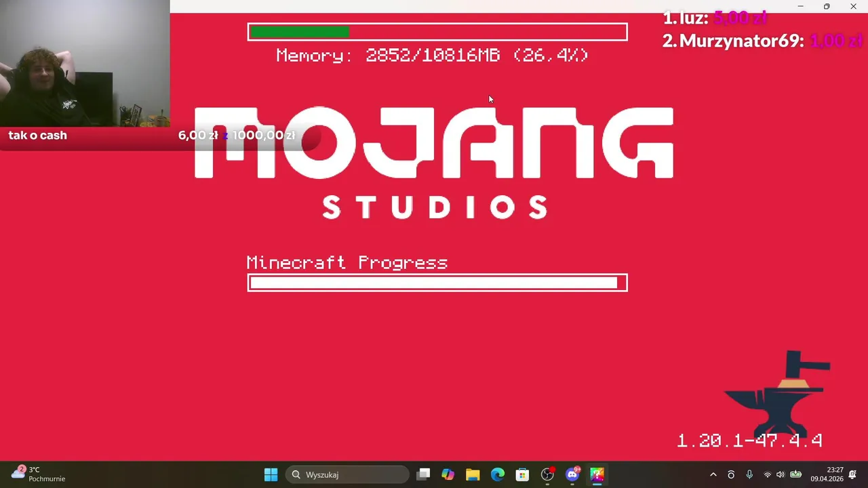Click the Wyszukaj taskbar search box
This screenshot has height=488, width=868.
[x=348, y=474]
